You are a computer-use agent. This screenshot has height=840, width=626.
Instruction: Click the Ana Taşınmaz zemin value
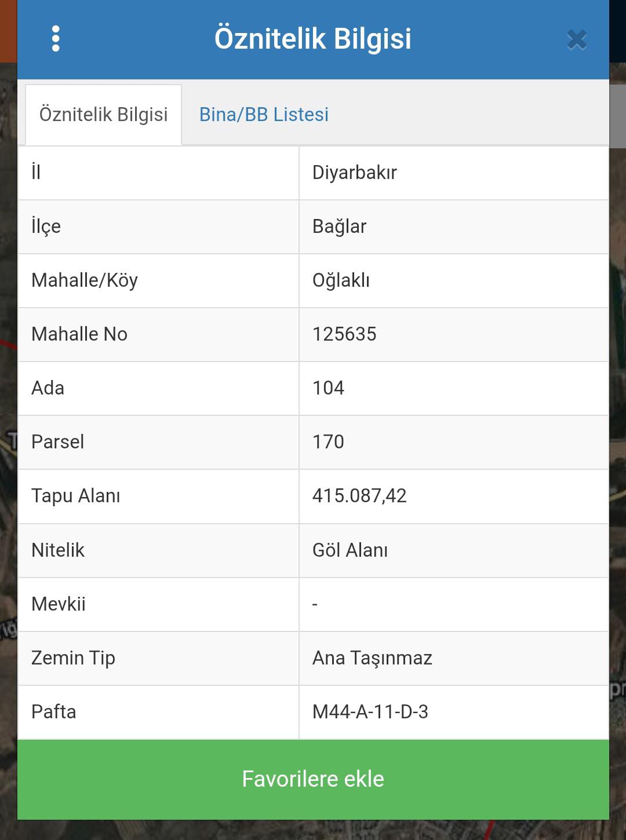[372, 658]
